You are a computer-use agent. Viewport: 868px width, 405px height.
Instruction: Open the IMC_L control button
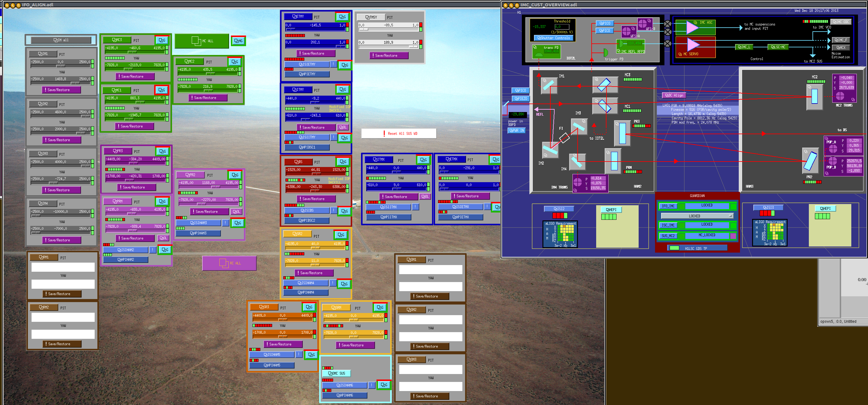[x=744, y=47]
